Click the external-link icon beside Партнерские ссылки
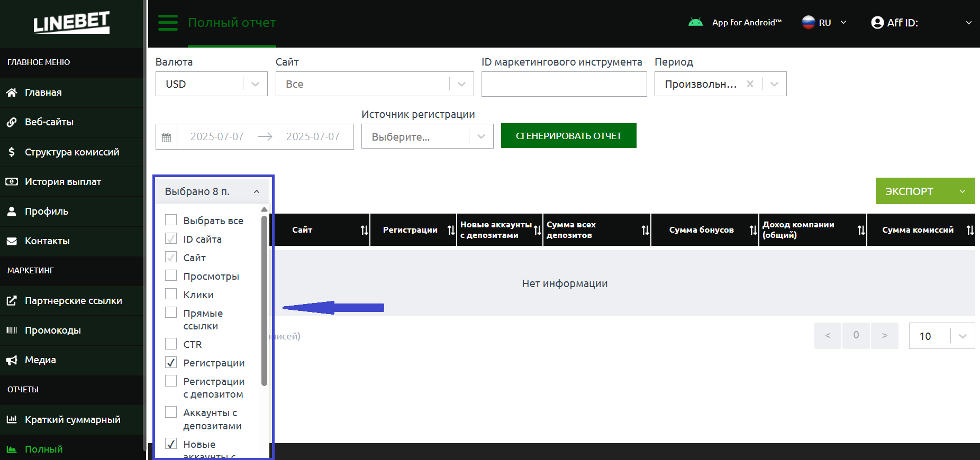The image size is (980, 460). (x=12, y=300)
